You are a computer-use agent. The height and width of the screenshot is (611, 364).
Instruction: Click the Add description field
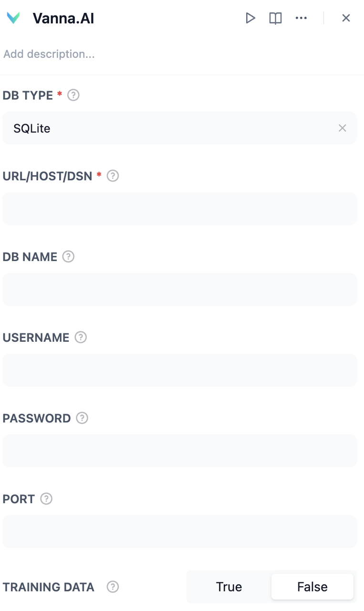pos(95,54)
